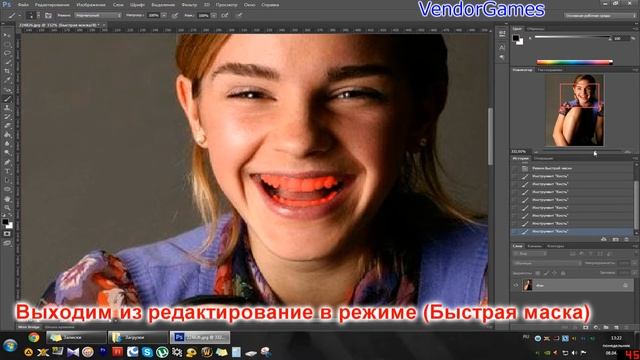Toggle the Brush panel from options bar

click(49, 16)
